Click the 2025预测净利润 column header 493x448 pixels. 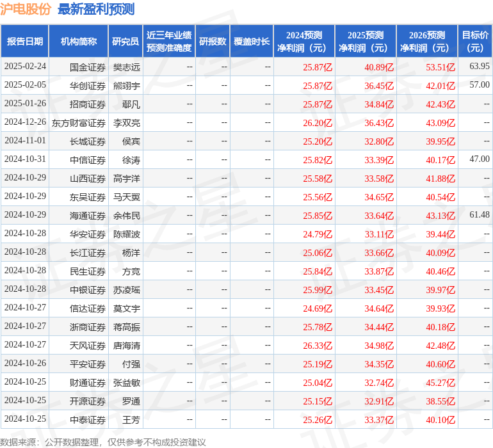tap(366, 41)
